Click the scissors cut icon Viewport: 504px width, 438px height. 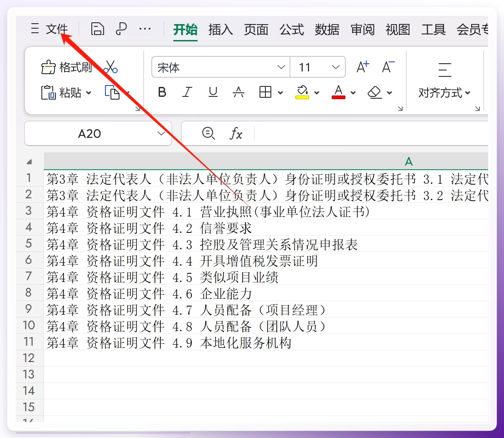(110, 67)
